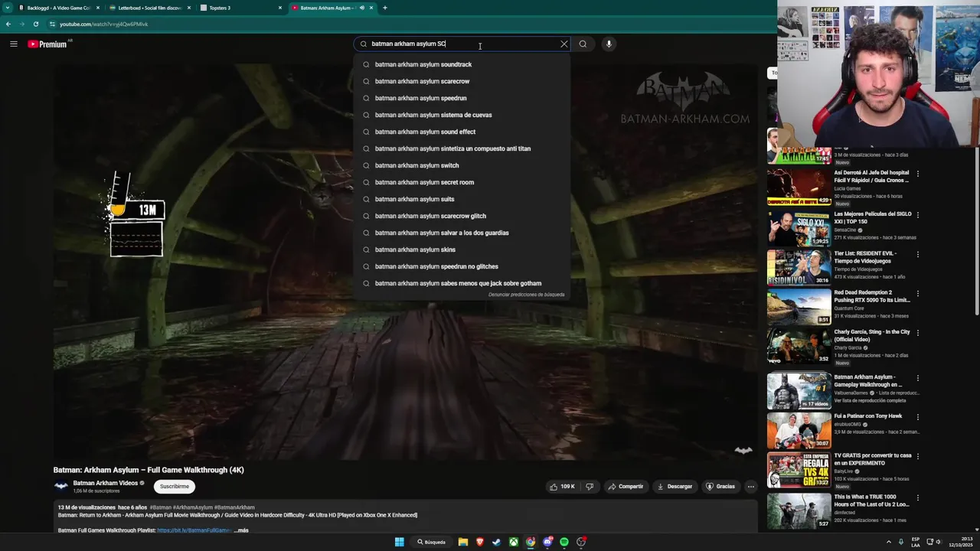
Task: Pick suggestion 'batman arkham asylum suits'
Action: tap(462, 199)
